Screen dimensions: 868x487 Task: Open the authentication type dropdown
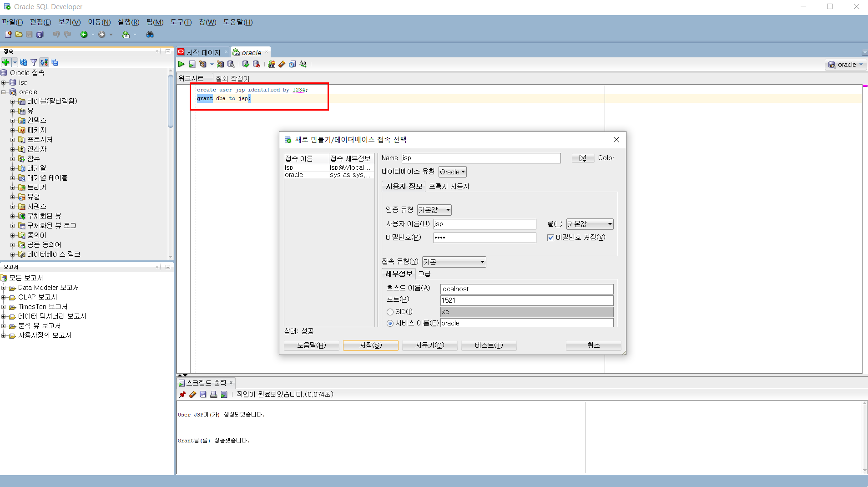coord(434,210)
